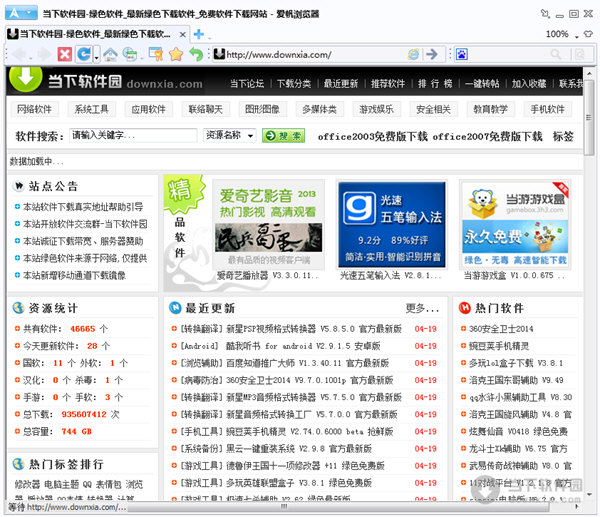The image size is (600, 517).
Task: Click the vertical scrollbar thumb
Action: 589,117
